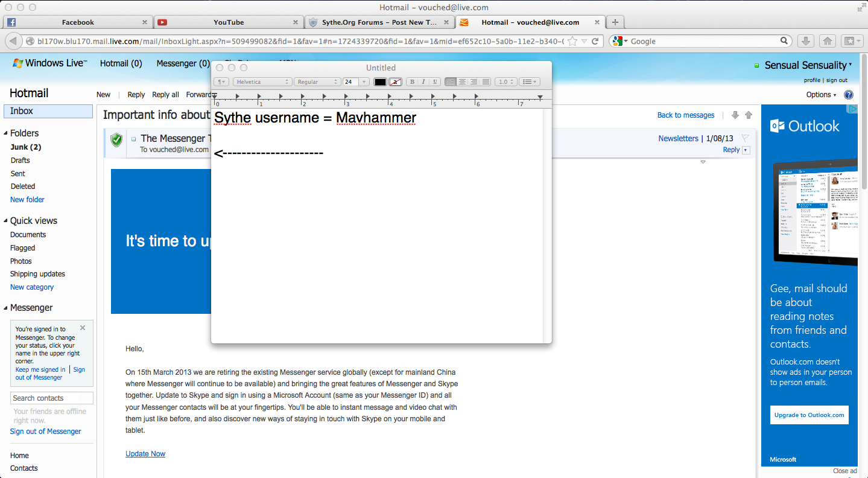Go back to messages
The image size is (868, 478).
coord(686,115)
